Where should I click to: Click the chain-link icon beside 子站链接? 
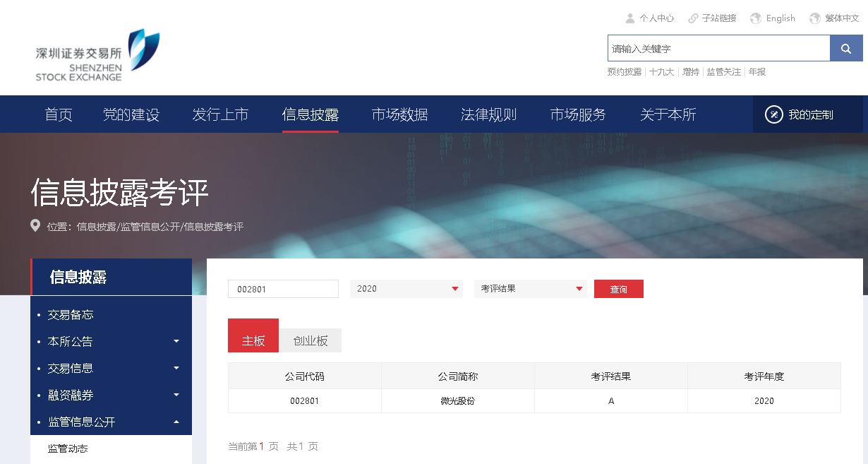(693, 18)
